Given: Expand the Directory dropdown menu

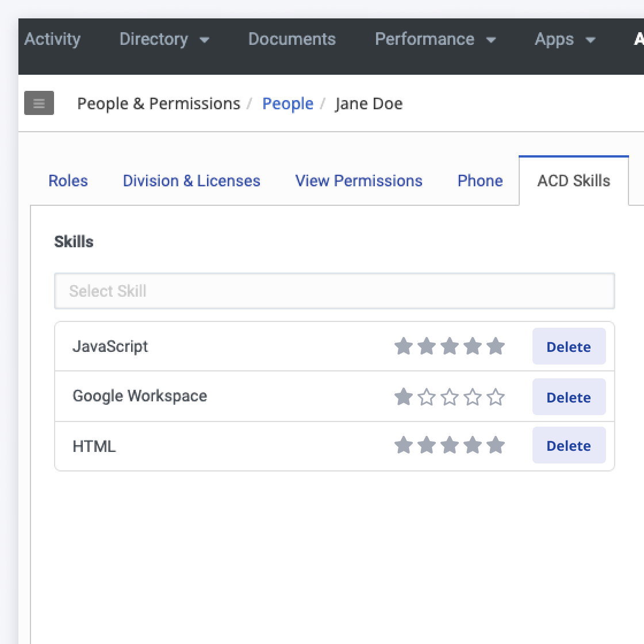Looking at the screenshot, I should (x=164, y=39).
